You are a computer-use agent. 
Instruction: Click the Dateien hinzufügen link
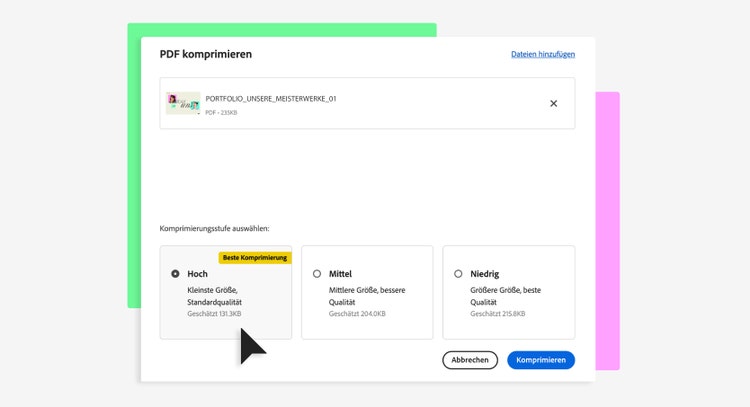point(543,54)
